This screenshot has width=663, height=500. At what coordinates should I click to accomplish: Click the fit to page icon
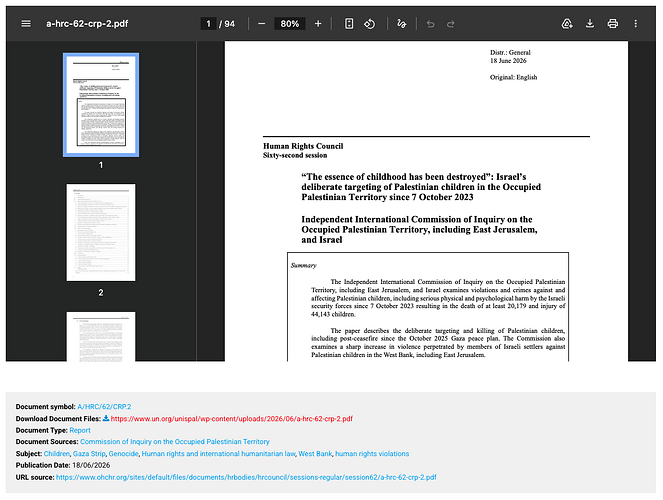tap(349, 24)
